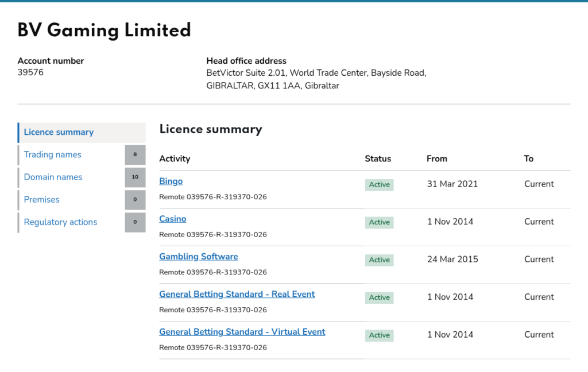Click the Account number label
588x372 pixels.
click(x=51, y=61)
